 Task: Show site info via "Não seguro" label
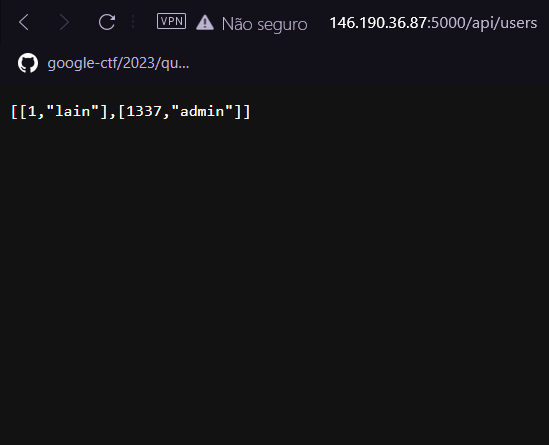coord(264,24)
